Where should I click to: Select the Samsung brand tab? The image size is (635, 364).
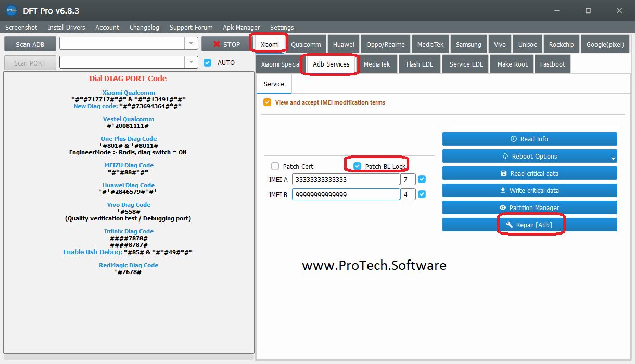pyautogui.click(x=469, y=44)
